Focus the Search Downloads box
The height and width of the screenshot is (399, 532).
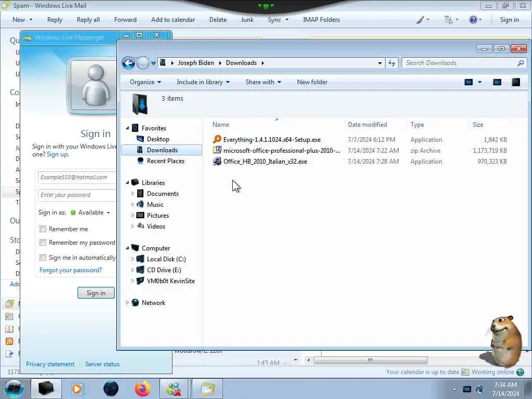click(x=460, y=63)
